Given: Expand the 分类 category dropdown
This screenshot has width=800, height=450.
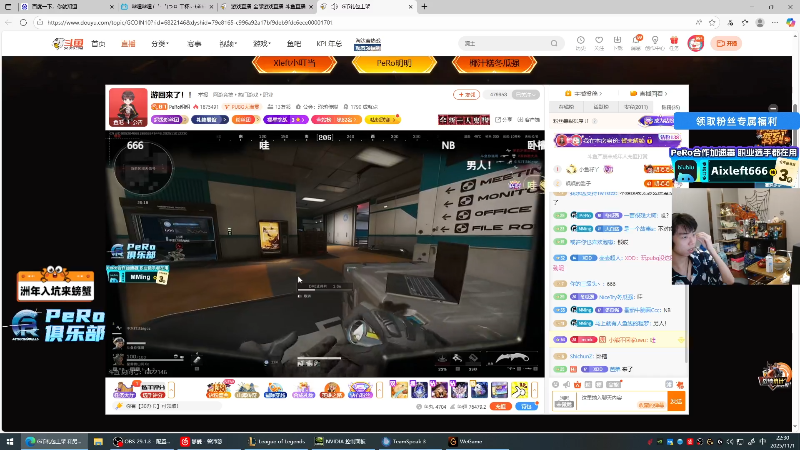Looking at the screenshot, I should click(x=160, y=44).
